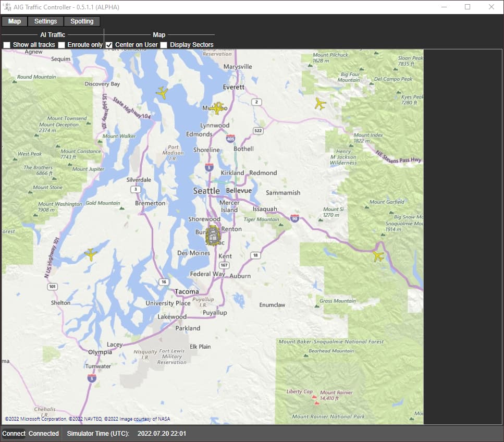Enable the Show all tracks checkbox
Viewport: 504px width, 442px height.
click(x=7, y=45)
